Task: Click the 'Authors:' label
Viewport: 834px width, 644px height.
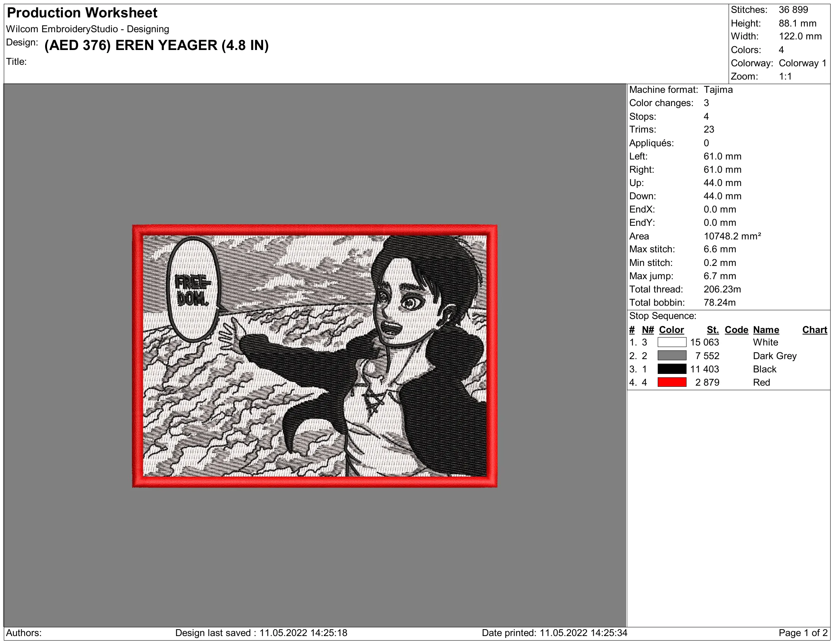Action: (24, 633)
